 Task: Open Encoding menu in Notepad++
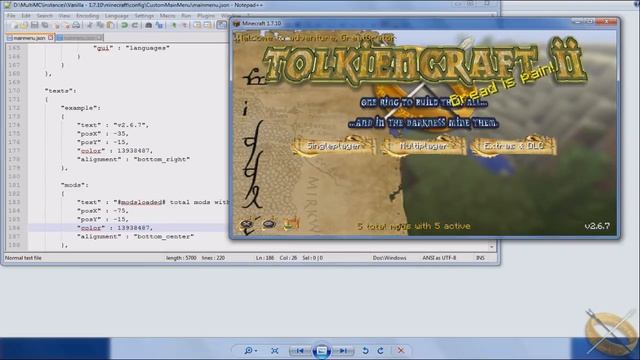pyautogui.click(x=87, y=16)
